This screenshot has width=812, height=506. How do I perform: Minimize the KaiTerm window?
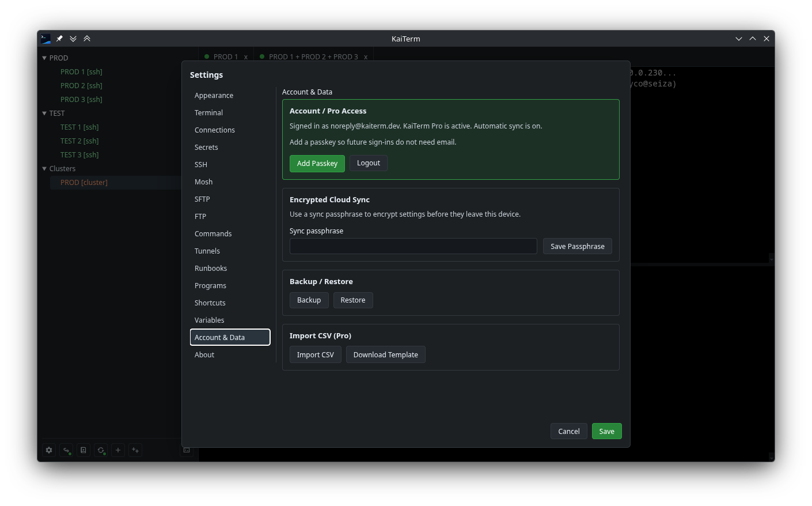point(739,39)
